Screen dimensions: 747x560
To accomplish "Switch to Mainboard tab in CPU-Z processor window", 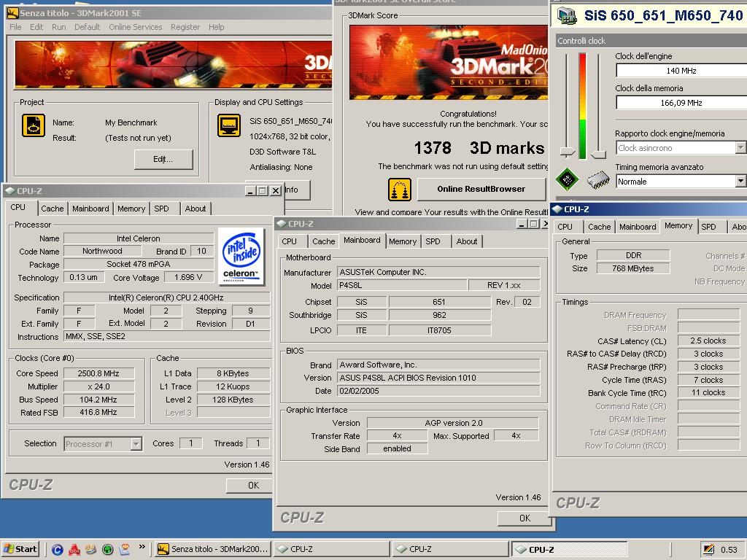I will [x=90, y=209].
